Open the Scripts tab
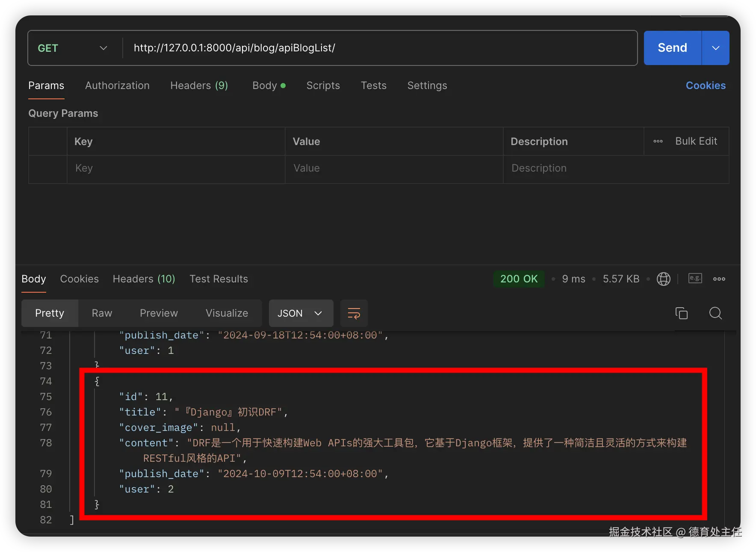 pyautogui.click(x=323, y=86)
